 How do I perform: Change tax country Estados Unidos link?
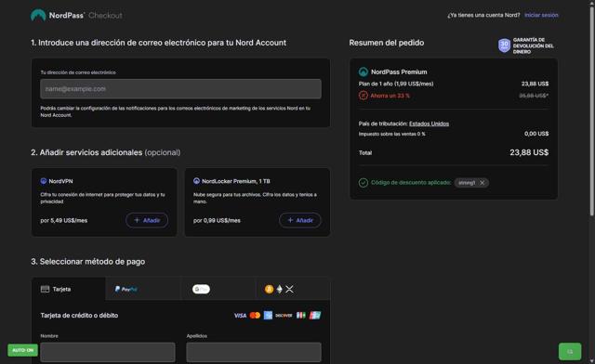429,123
